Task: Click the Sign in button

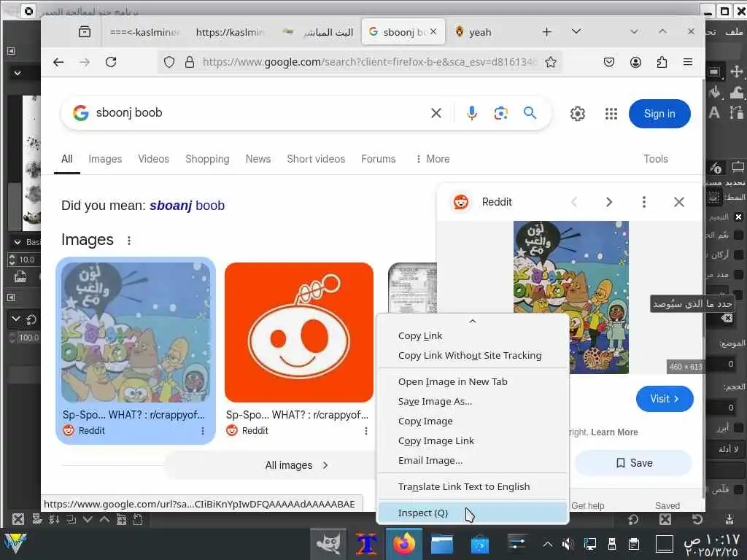Action: coord(659,114)
